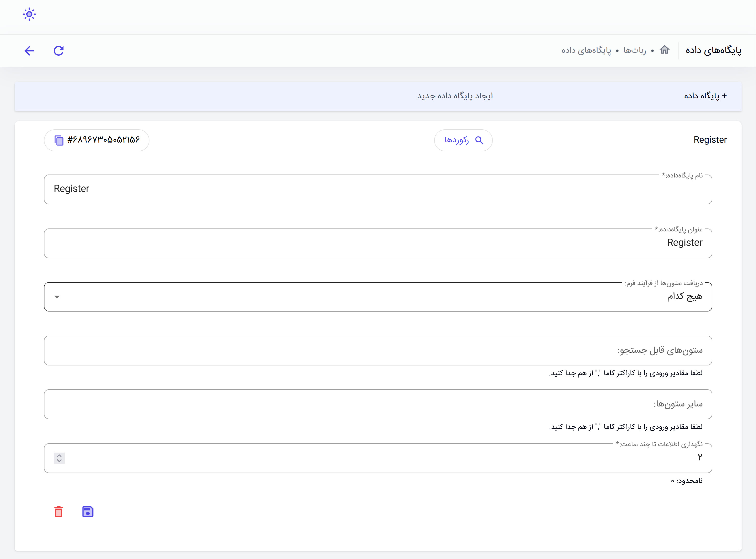Open the رکوردها records button
The width and height of the screenshot is (756, 559).
click(457, 140)
